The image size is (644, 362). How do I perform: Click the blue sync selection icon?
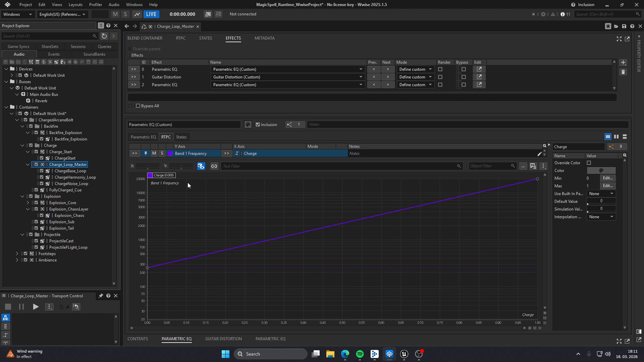(x=201, y=166)
